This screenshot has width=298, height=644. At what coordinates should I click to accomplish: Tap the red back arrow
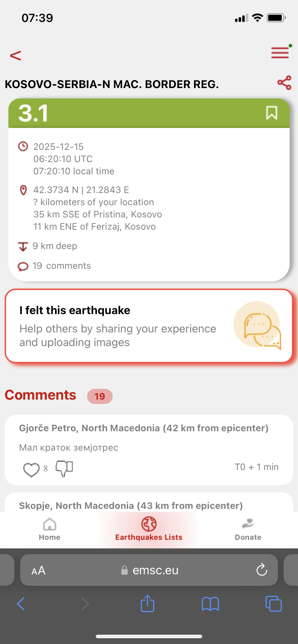click(15, 56)
